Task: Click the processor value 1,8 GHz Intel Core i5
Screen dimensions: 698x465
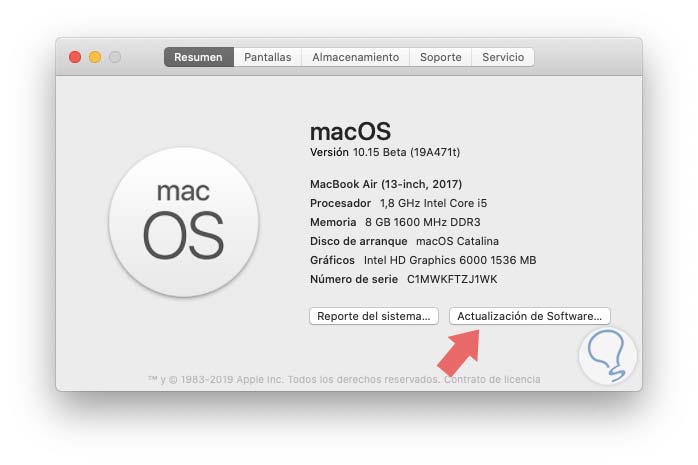Action: pos(433,203)
